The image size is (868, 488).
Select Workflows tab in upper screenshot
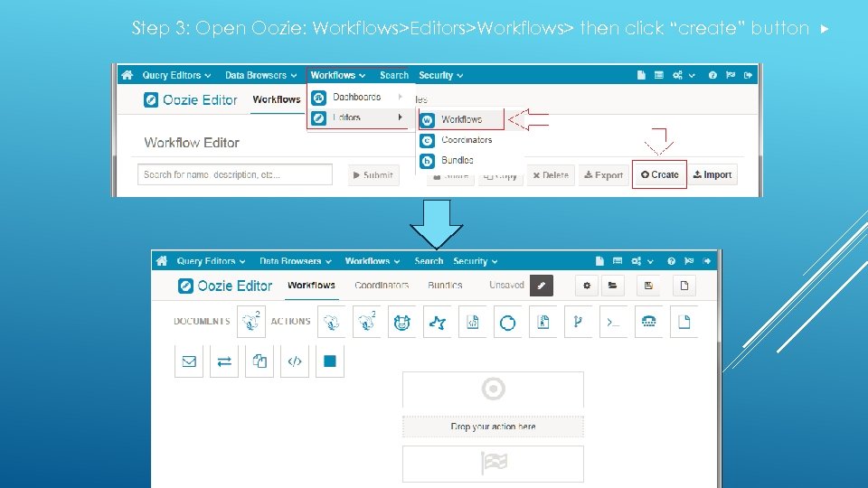pos(277,99)
